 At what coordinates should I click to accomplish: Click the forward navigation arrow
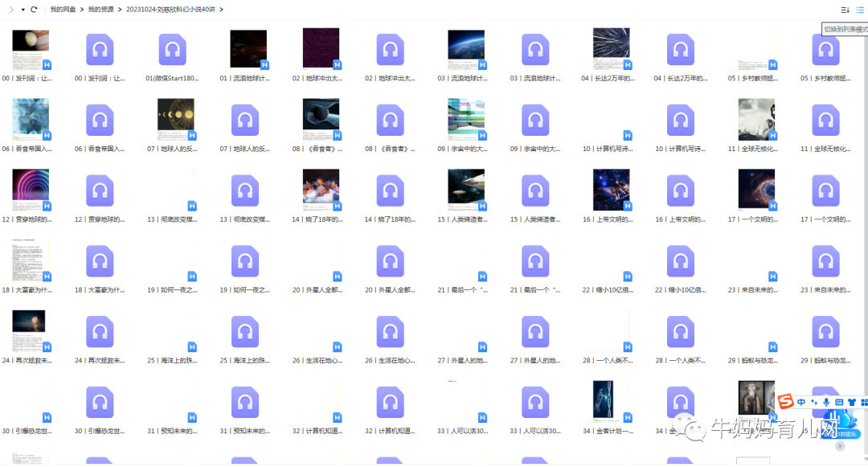11,10
